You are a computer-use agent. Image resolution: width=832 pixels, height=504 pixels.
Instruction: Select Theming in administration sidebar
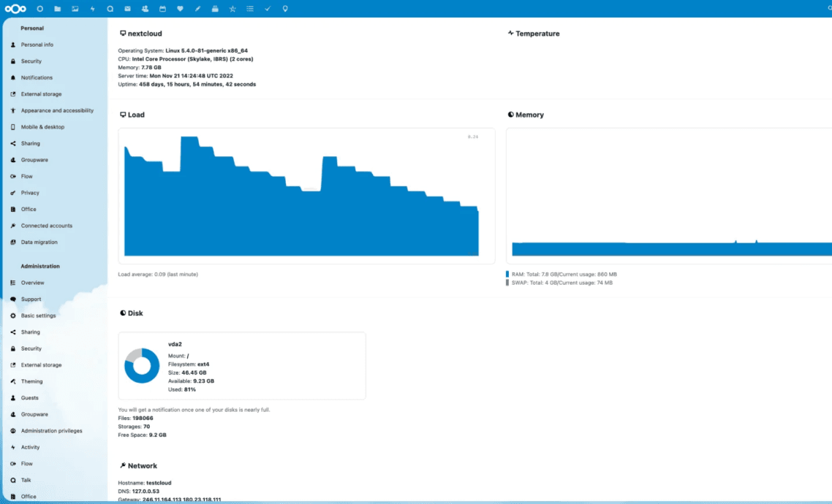[x=31, y=381]
